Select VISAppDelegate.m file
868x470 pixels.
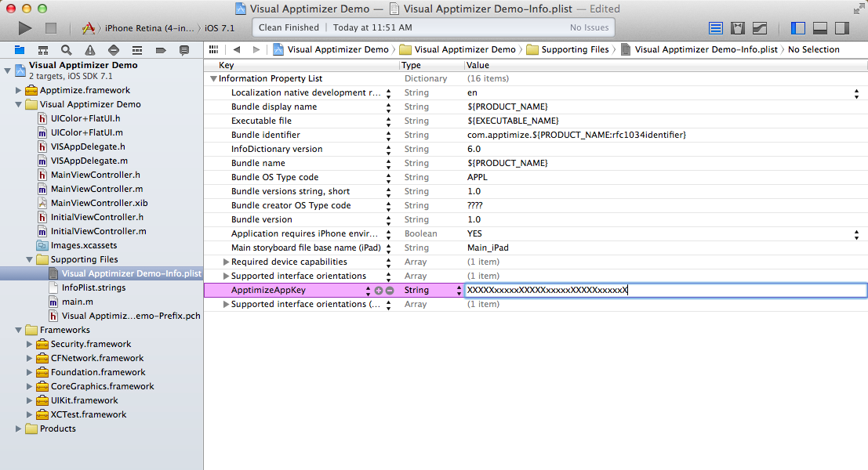[89, 161]
